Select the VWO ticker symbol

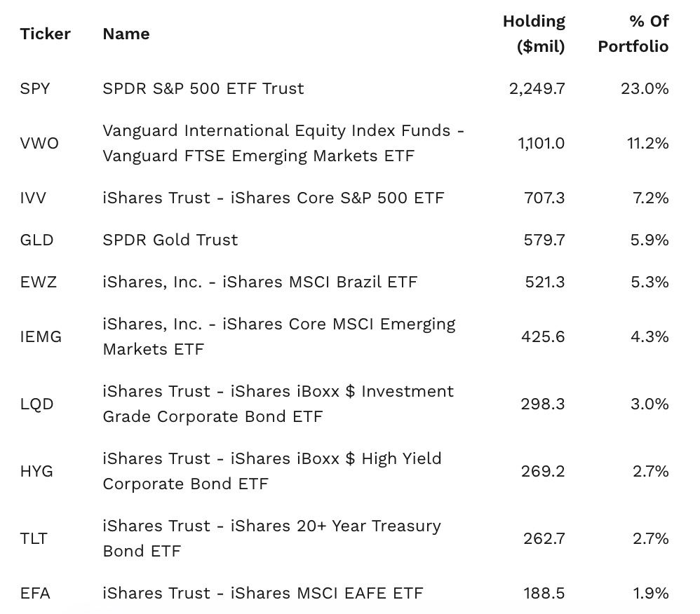(39, 143)
